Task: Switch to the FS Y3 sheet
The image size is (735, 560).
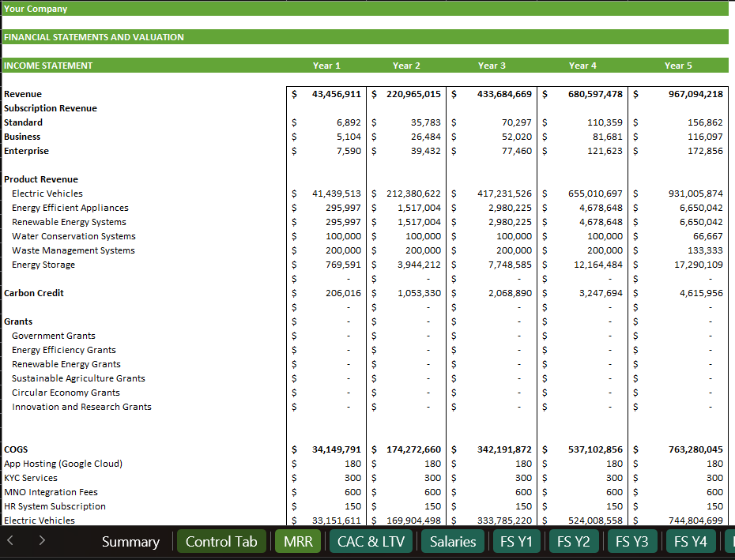Action: tap(632, 541)
